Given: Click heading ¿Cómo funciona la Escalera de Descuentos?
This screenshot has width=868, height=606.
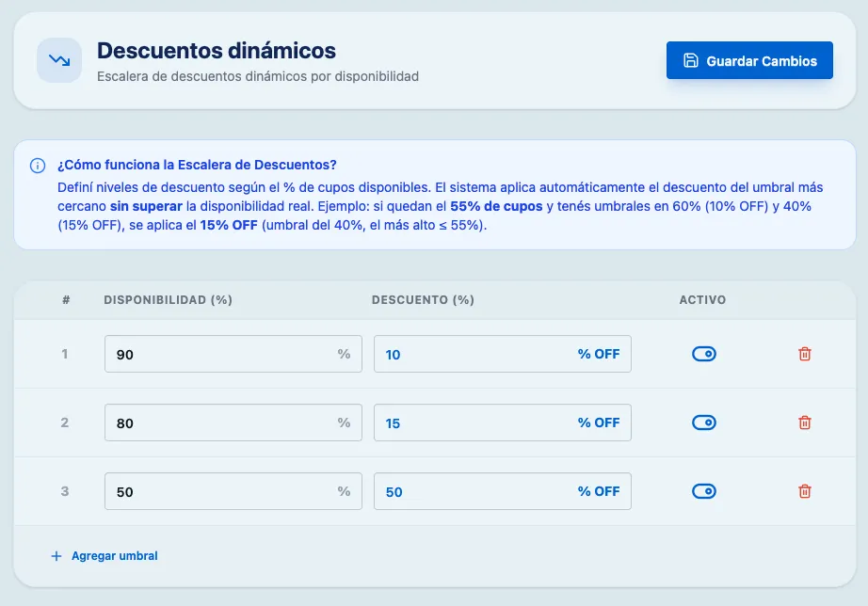Looking at the screenshot, I should pyautogui.click(x=197, y=165).
